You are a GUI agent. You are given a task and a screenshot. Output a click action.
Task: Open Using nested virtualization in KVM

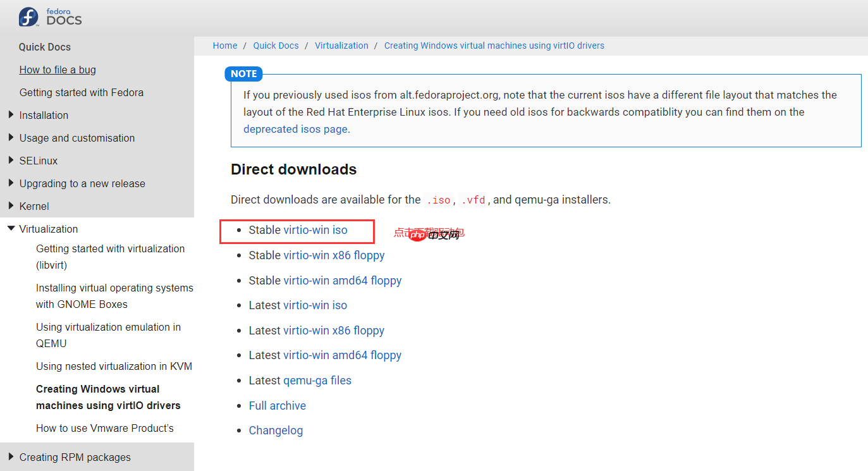click(x=114, y=366)
